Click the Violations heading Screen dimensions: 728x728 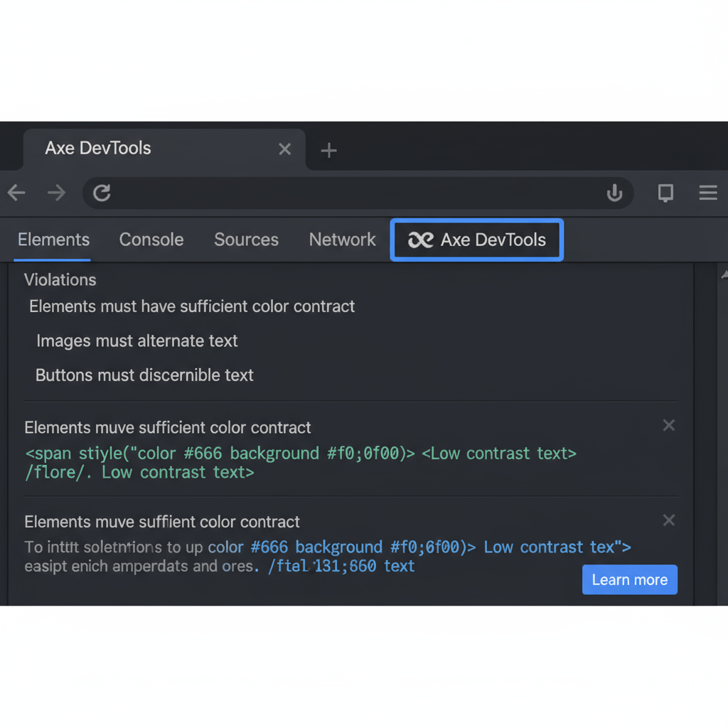point(60,280)
